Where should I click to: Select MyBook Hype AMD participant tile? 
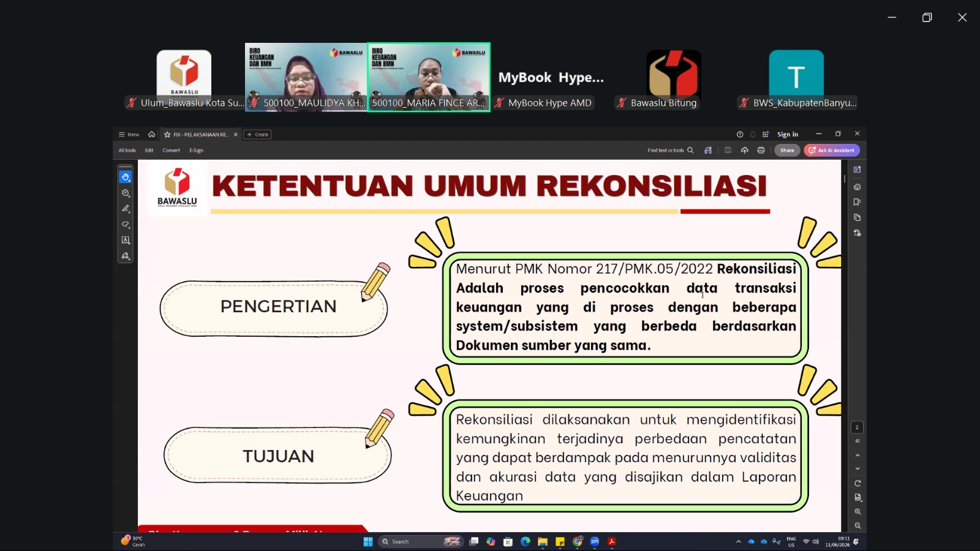click(551, 78)
